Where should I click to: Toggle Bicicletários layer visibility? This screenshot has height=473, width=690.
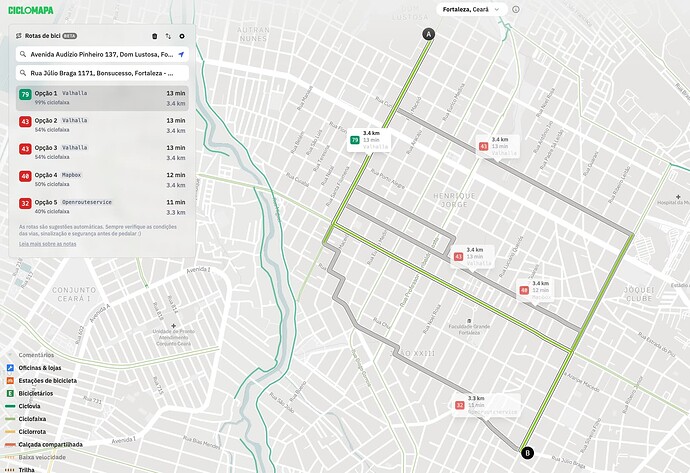point(29,393)
